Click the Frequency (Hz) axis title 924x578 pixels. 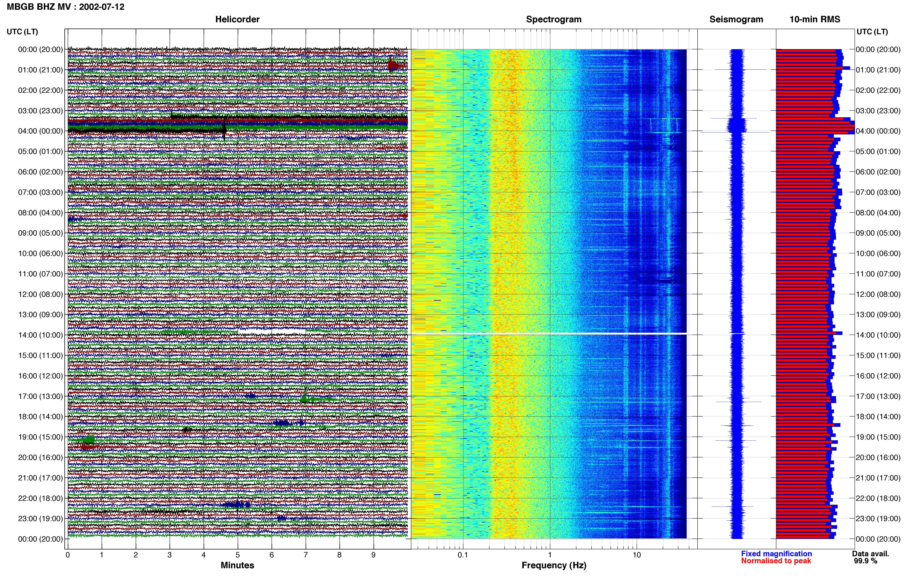[x=554, y=565]
